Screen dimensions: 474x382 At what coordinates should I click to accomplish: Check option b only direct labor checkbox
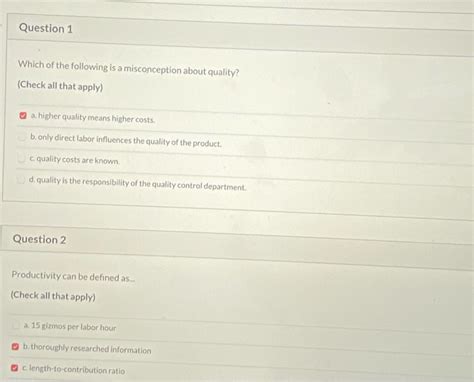pyautogui.click(x=22, y=137)
